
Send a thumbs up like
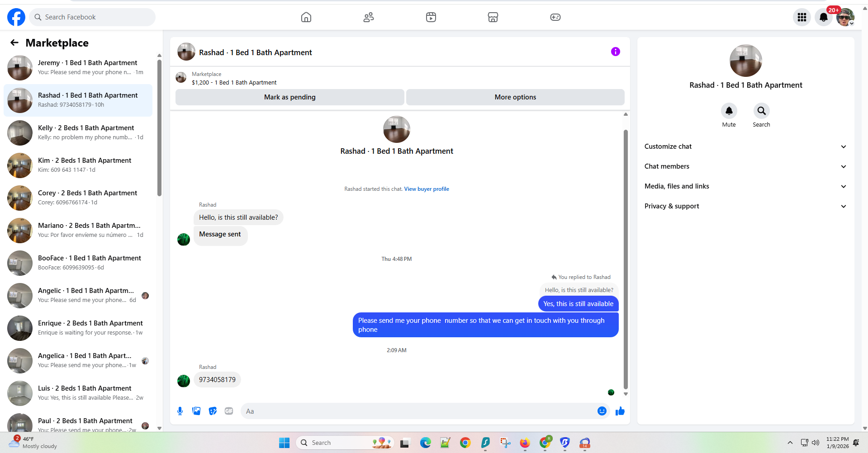pos(620,411)
